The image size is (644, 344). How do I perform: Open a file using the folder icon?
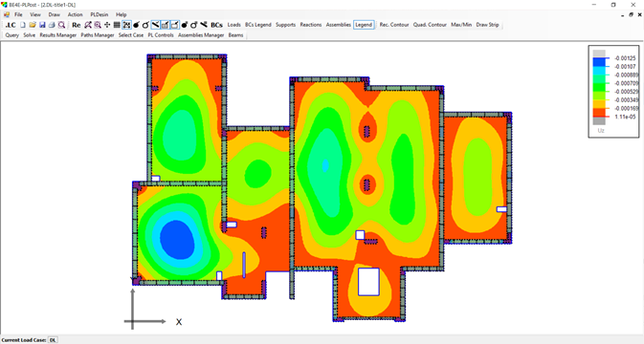click(33, 25)
